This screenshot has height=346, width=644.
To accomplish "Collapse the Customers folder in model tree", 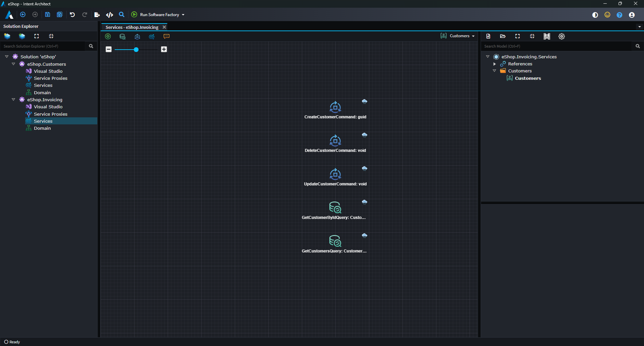I will pyautogui.click(x=494, y=71).
